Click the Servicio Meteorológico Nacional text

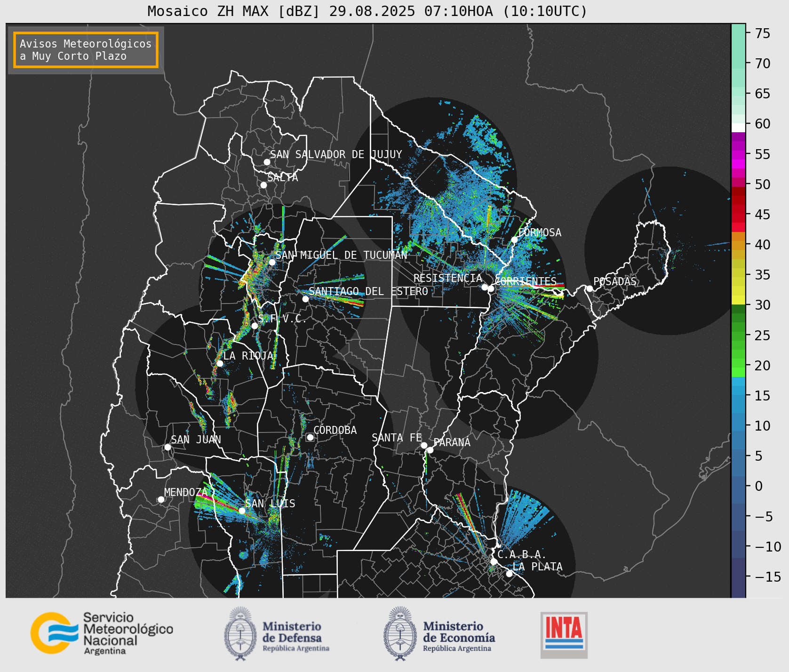point(128,633)
